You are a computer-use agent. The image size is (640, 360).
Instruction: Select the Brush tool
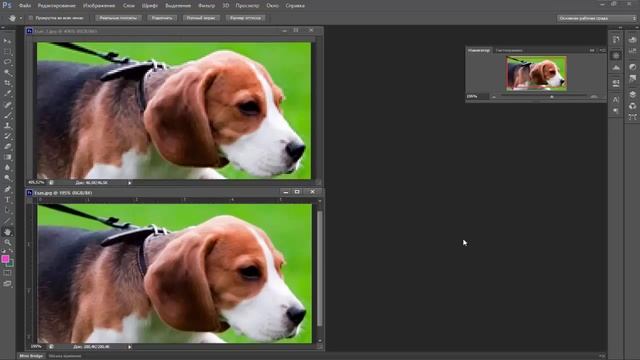click(7, 115)
